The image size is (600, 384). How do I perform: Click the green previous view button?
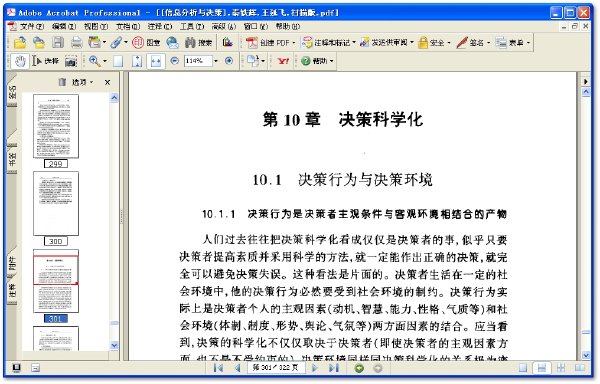click(x=359, y=368)
